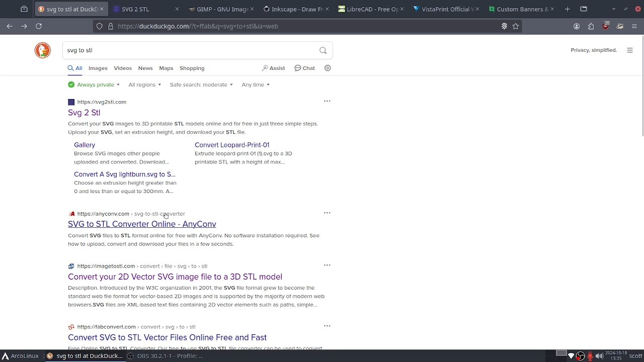Switch to the Images search tab
The height and width of the screenshot is (362, 644).
click(x=98, y=68)
